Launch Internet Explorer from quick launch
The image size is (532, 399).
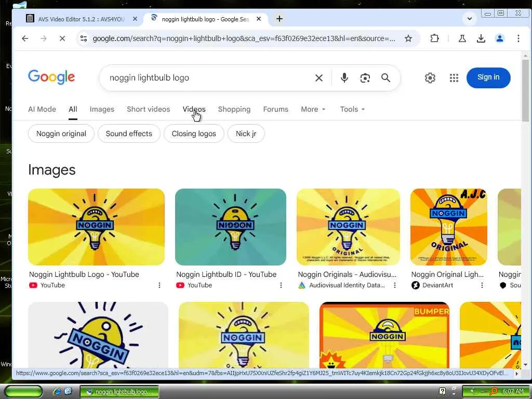point(57,392)
